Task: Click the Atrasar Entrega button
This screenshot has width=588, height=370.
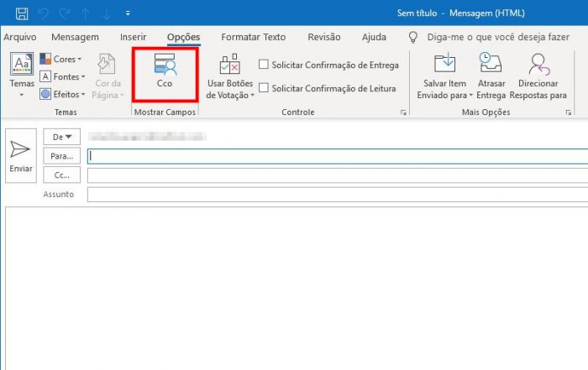Action: click(x=491, y=77)
